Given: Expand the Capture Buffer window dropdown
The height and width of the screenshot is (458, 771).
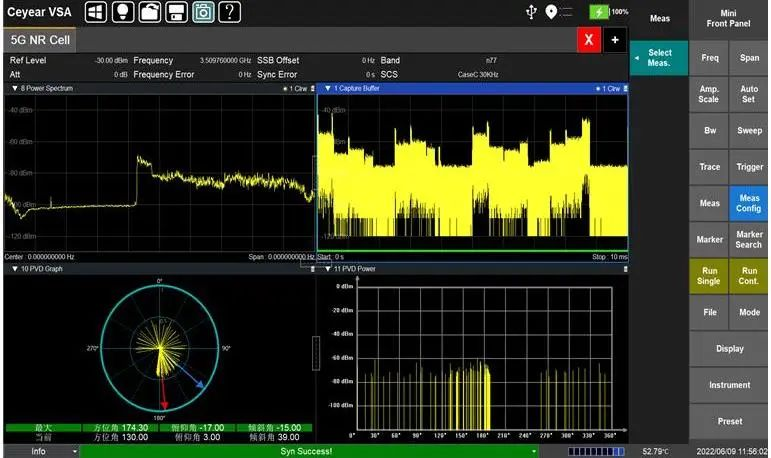Looking at the screenshot, I should pyautogui.click(x=327, y=89).
